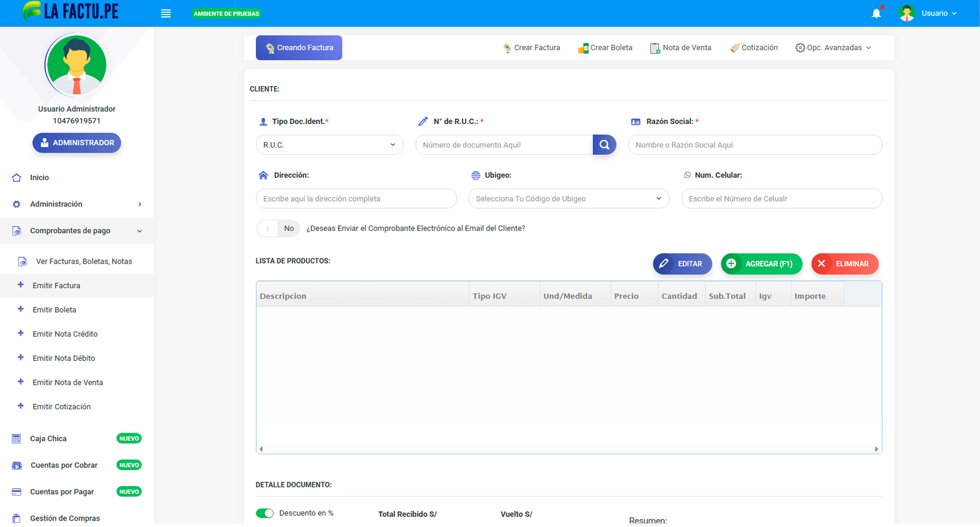This screenshot has height=527, width=980.
Task: Click the hamburger menu icon
Action: click(x=166, y=13)
